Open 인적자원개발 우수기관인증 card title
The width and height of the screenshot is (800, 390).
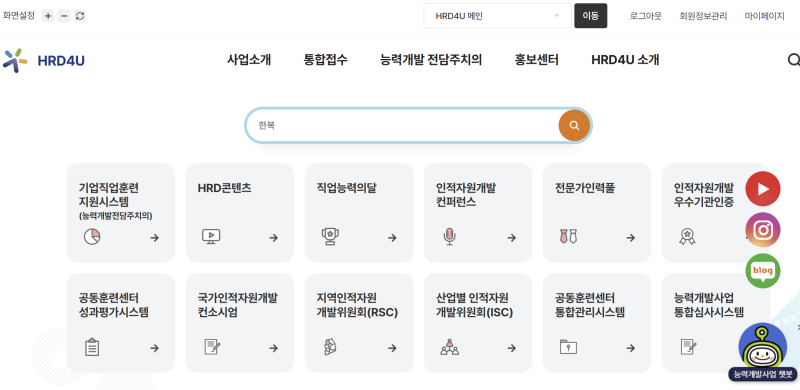(704, 194)
